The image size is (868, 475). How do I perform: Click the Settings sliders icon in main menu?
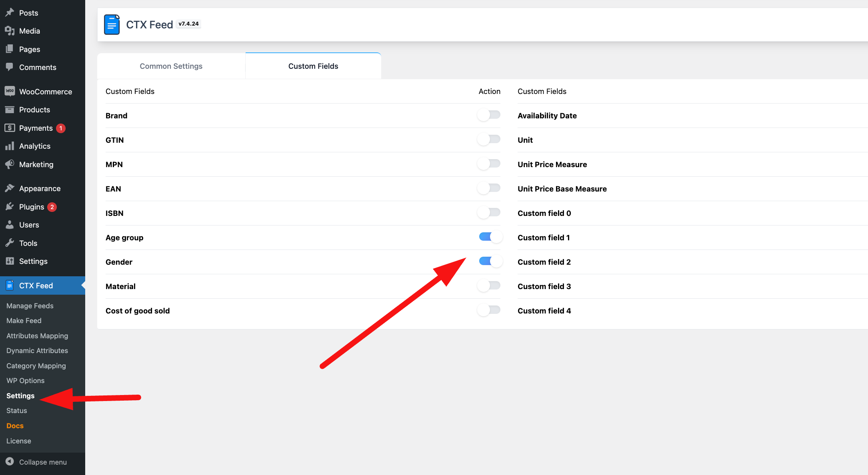click(10, 261)
